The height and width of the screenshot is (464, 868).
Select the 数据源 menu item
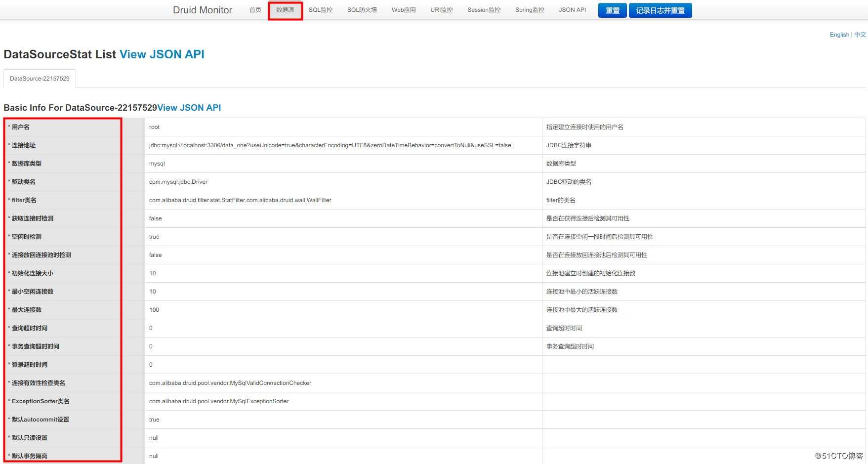point(285,10)
